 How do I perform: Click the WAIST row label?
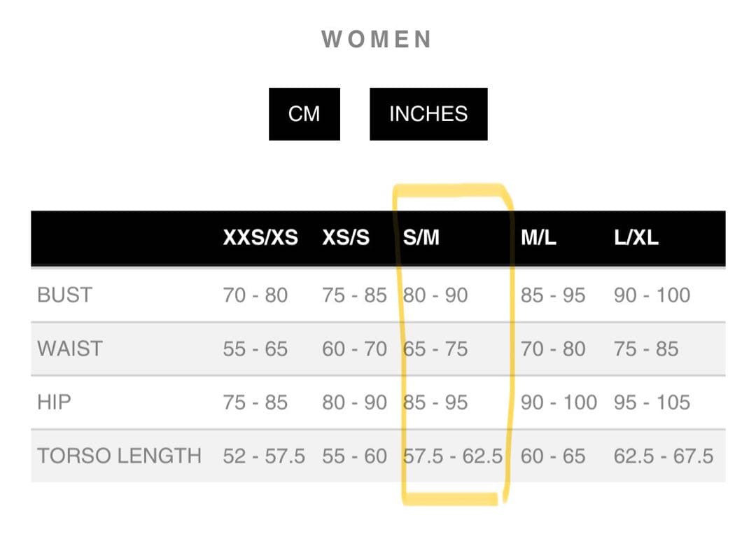(70, 349)
